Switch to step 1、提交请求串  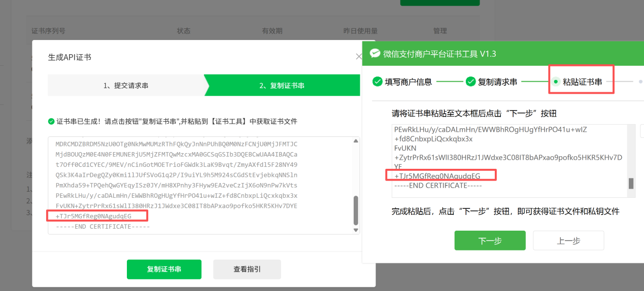click(126, 86)
